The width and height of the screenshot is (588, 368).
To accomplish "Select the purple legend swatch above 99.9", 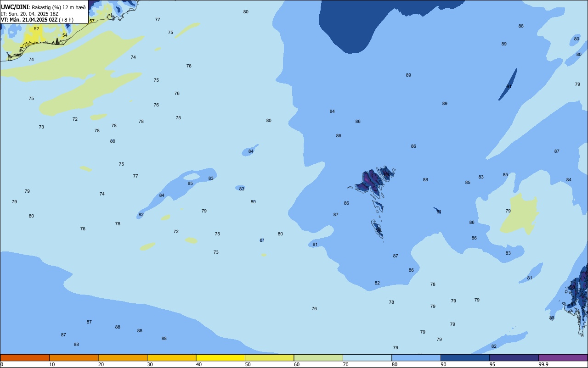I will (563, 357).
